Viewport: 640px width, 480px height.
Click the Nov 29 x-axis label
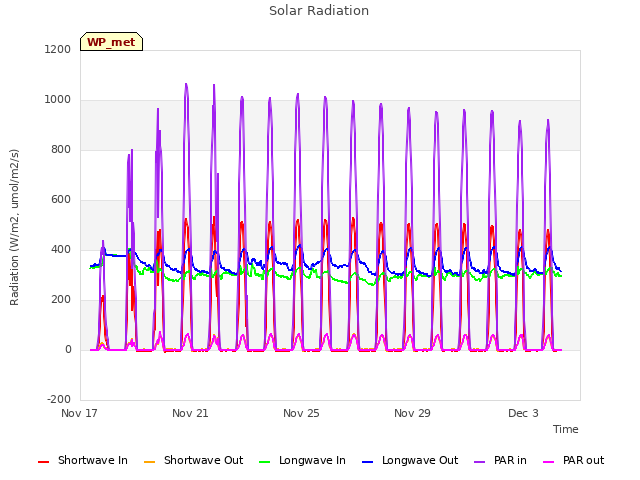coord(412,413)
